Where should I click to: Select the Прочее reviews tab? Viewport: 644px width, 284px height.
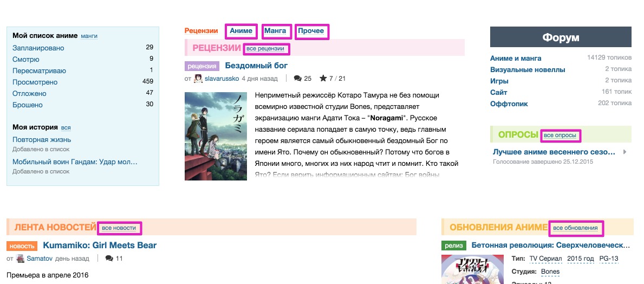(x=311, y=31)
